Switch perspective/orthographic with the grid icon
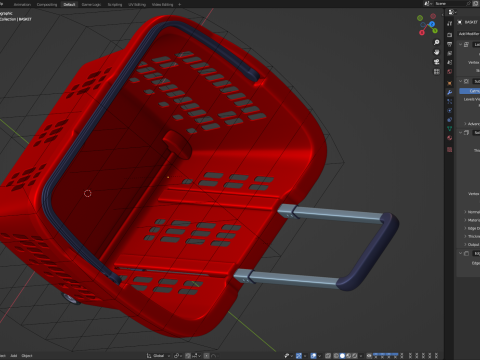Image resolution: width=480 pixels, height=360 pixels. (436, 71)
